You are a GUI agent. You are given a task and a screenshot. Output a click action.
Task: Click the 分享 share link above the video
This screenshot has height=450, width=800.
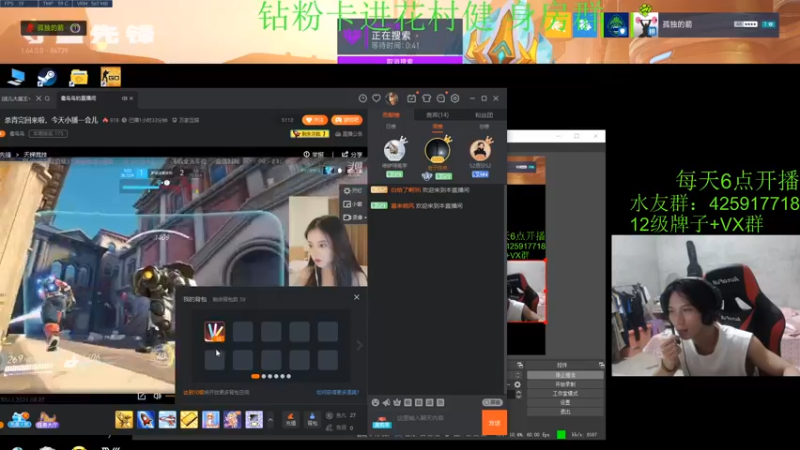tap(352, 154)
